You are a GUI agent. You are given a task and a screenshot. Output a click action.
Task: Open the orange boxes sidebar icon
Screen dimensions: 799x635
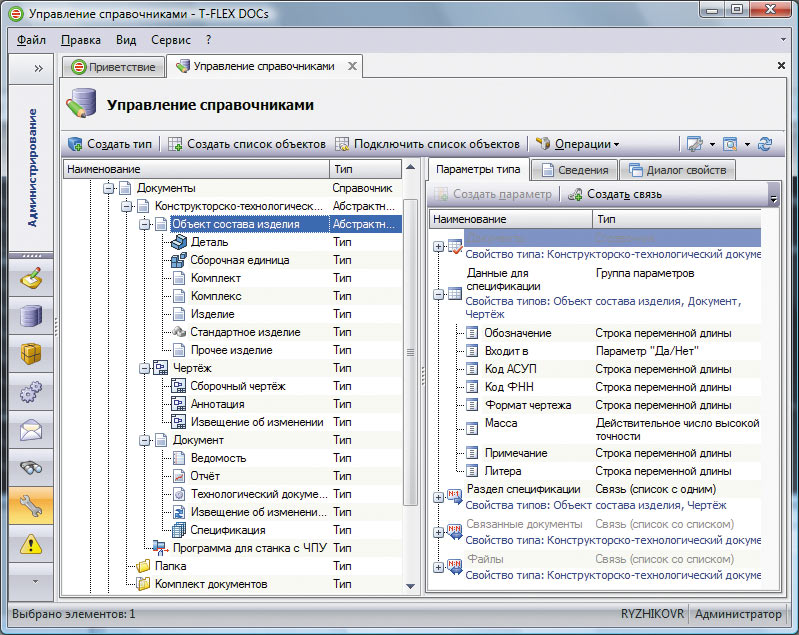tap(31, 354)
